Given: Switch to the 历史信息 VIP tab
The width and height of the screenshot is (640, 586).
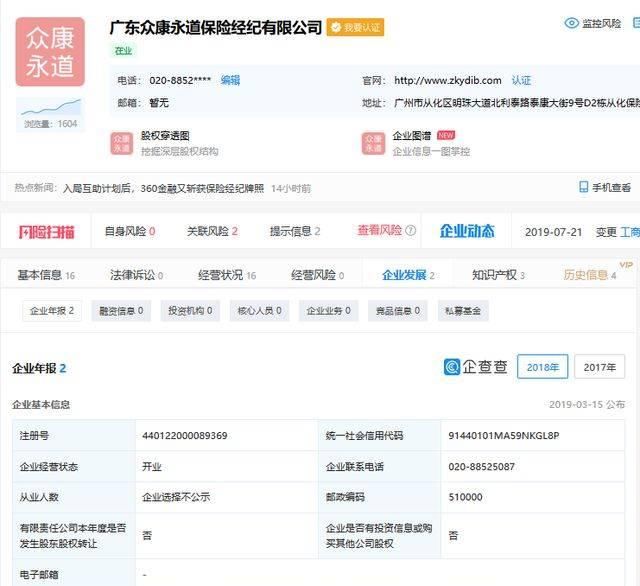Looking at the screenshot, I should [x=590, y=275].
